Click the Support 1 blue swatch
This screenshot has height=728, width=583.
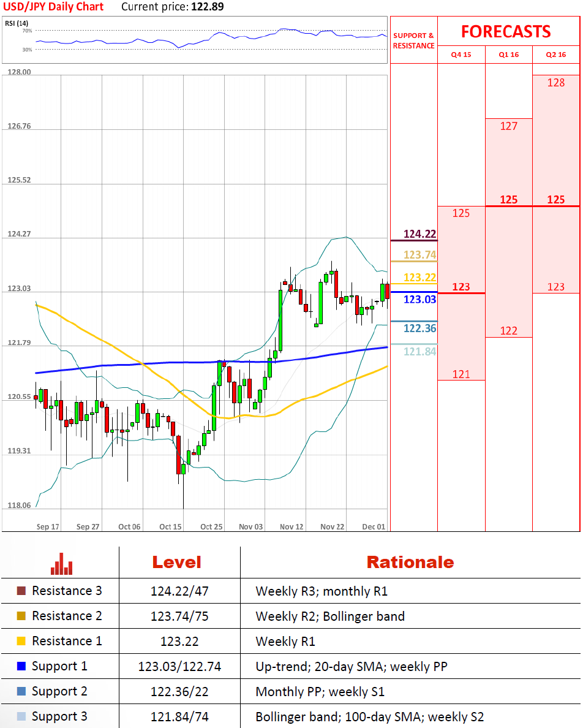[21, 667]
